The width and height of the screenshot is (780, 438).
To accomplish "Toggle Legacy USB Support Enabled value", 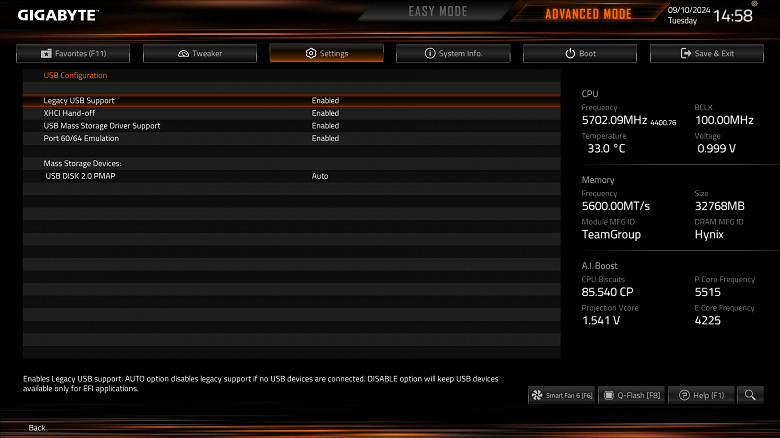I will click(325, 101).
